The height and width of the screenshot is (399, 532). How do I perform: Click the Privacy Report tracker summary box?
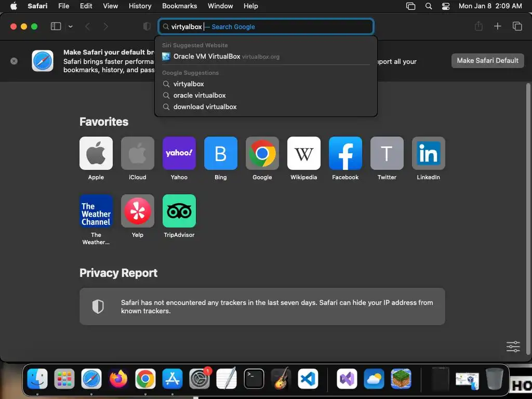262,307
